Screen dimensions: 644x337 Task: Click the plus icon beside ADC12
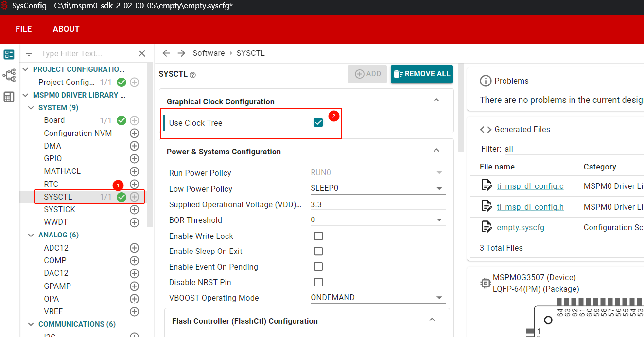pos(135,248)
